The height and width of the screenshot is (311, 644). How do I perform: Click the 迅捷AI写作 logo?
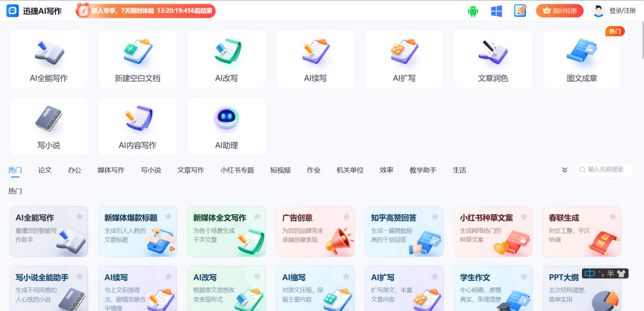(34, 11)
